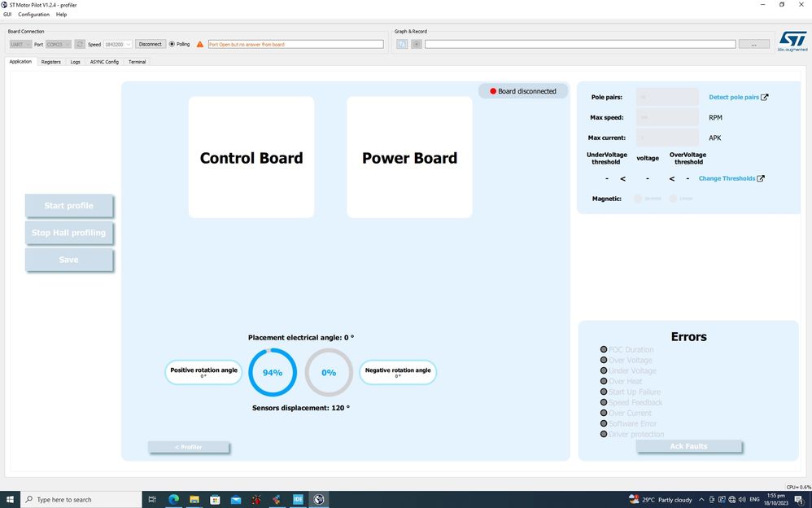Select first Magnetic radio option
Screen dimensions: 812x508
click(638, 199)
